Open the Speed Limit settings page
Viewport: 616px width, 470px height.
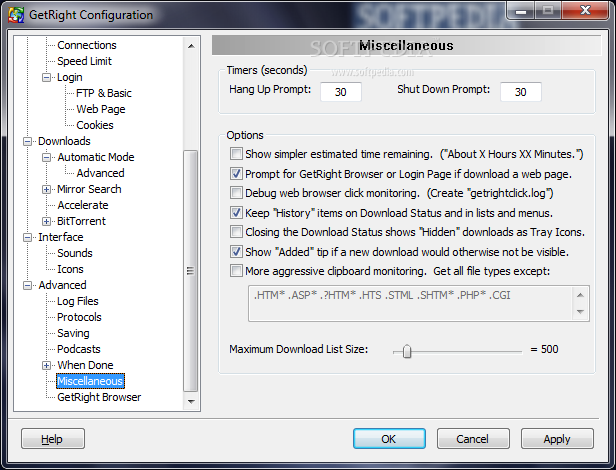coord(84,61)
